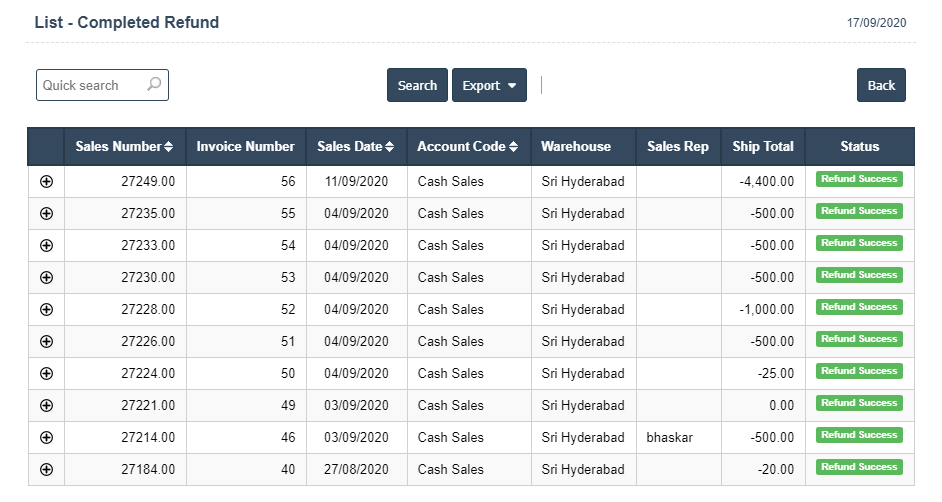942x502 pixels.
Task: Expand row for sales number 27249.00
Action: (x=46, y=181)
